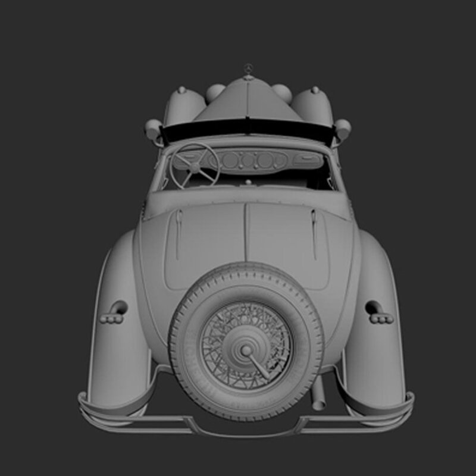Select the steering wheel in the cabin
Image resolution: width=476 pixels, height=476 pixels.
coord(194,165)
